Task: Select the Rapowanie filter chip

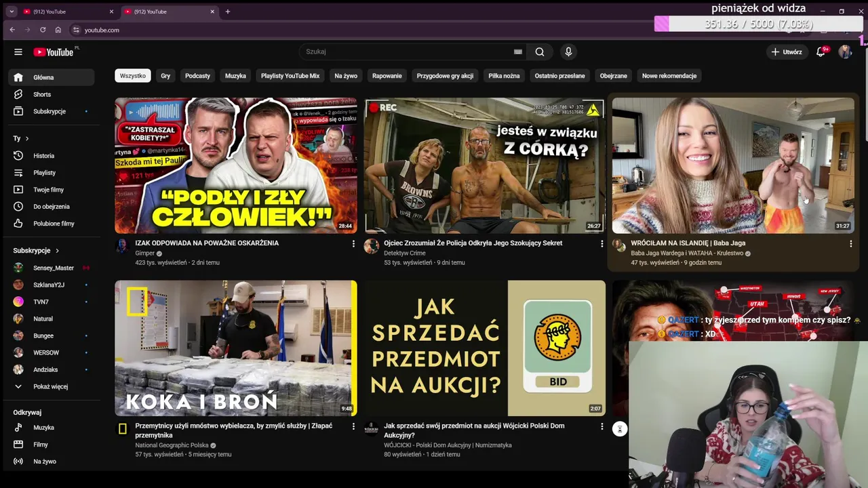Action: (x=387, y=76)
